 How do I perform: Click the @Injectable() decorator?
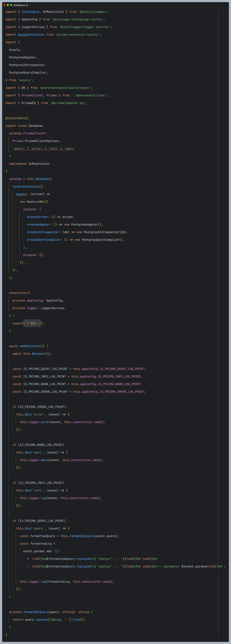pos(17,118)
